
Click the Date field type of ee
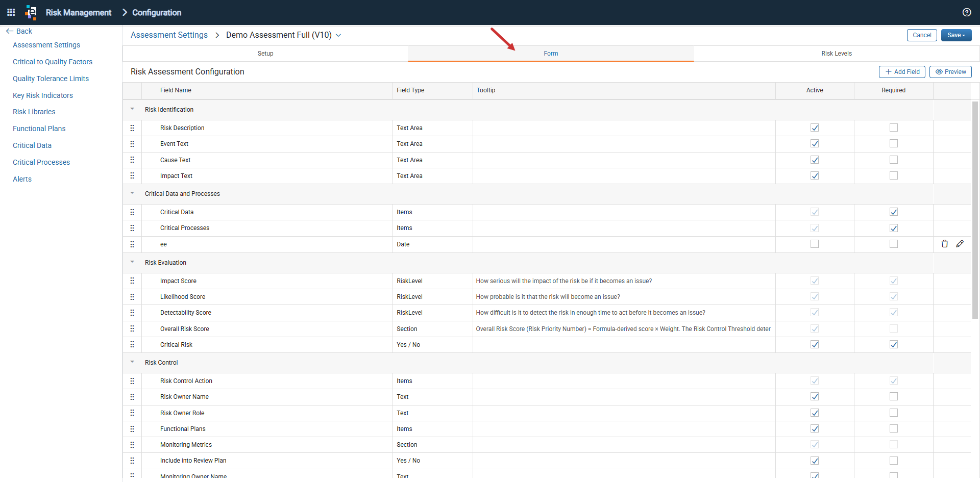click(x=403, y=244)
